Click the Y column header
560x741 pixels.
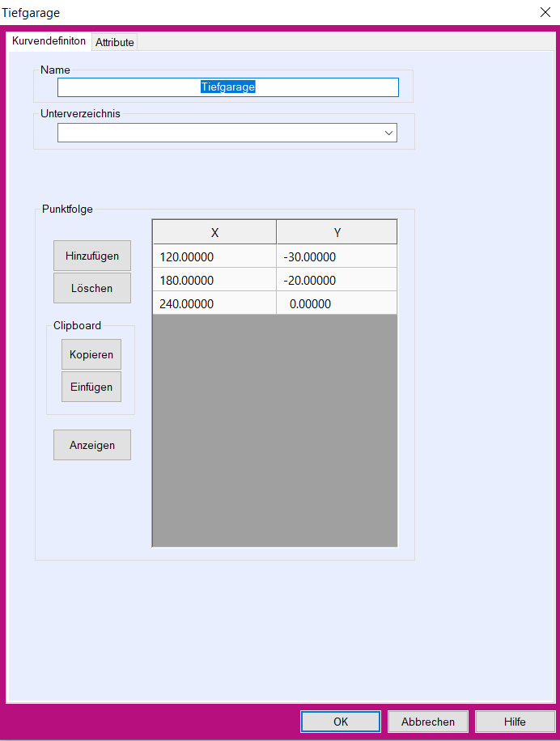point(337,232)
